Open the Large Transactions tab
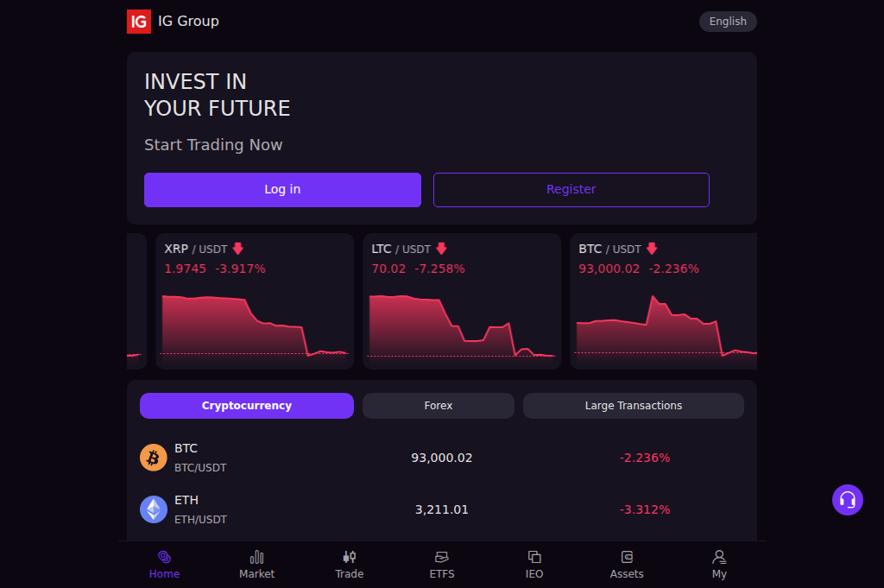This screenshot has height=588, width=884. click(633, 405)
